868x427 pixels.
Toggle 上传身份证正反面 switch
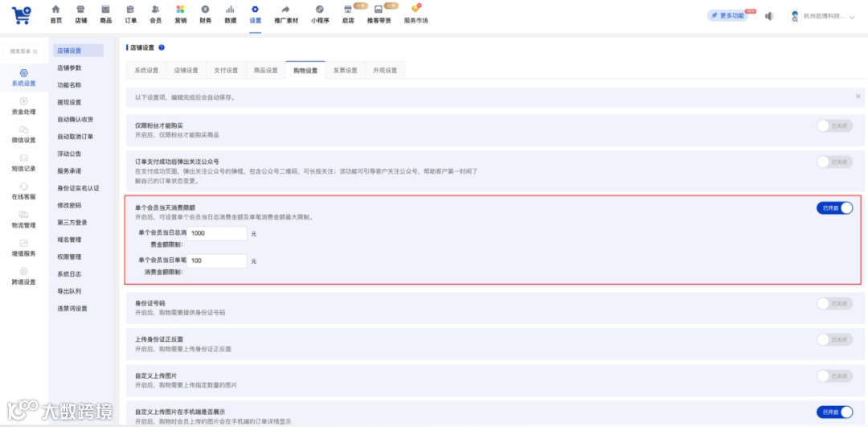coord(835,339)
